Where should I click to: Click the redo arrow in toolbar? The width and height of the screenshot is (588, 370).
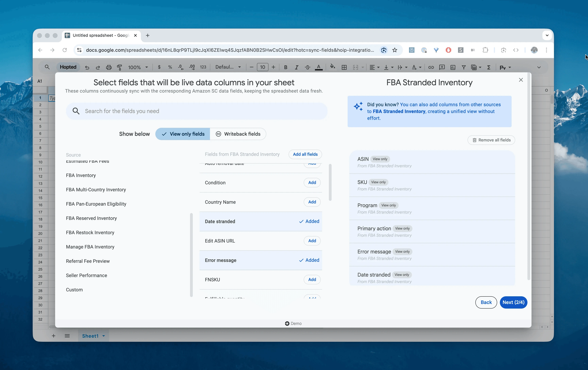[x=98, y=67]
